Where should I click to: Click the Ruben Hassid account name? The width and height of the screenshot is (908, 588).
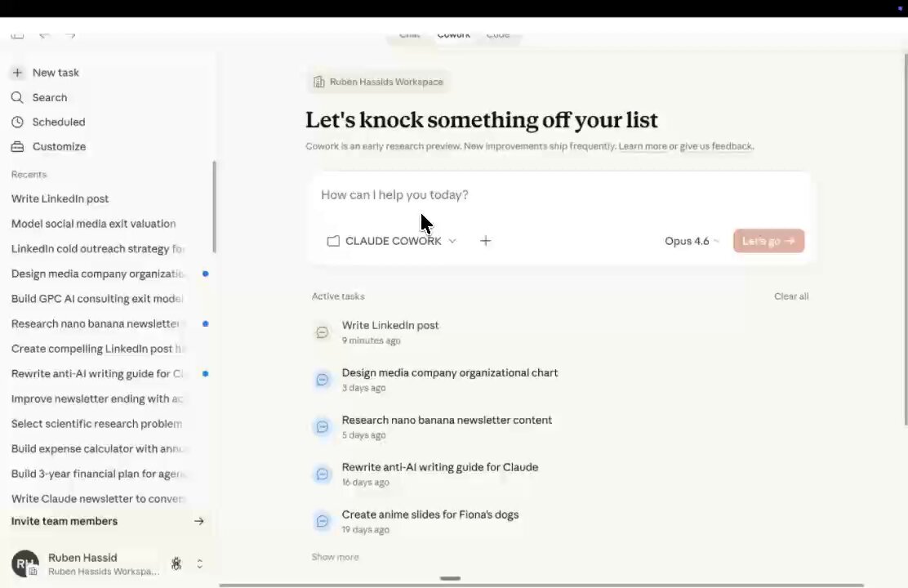click(x=82, y=557)
